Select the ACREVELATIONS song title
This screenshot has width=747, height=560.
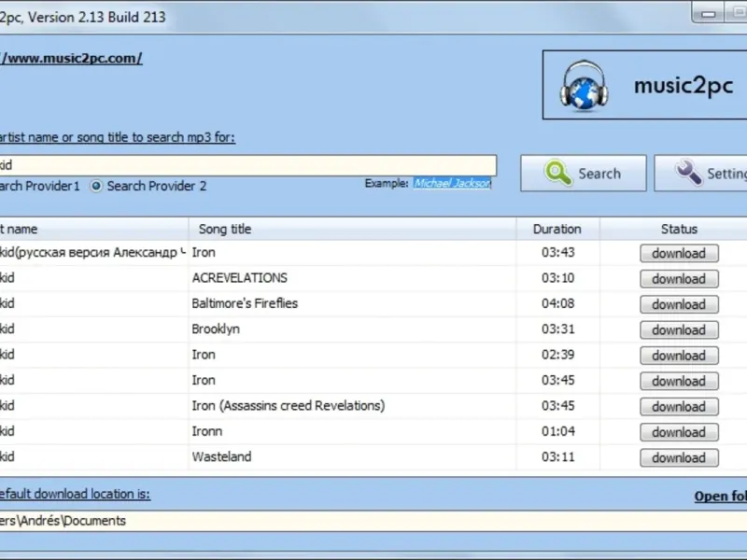[x=240, y=278]
